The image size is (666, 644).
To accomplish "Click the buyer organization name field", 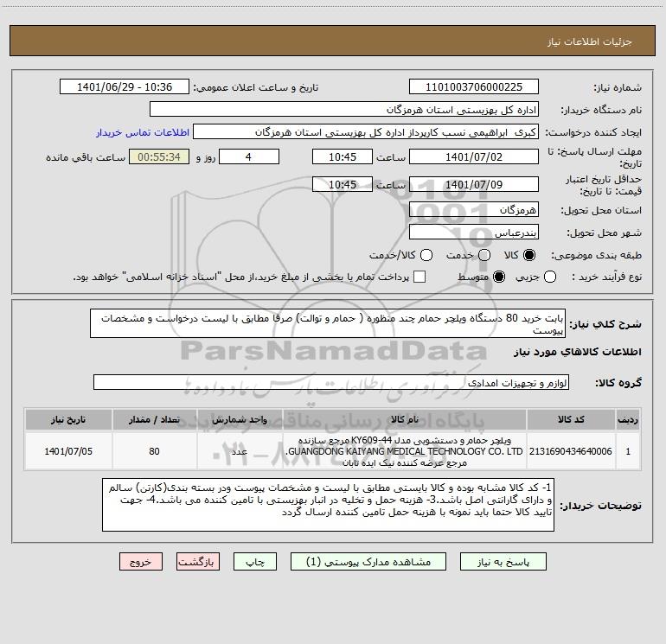I will point(344,109).
